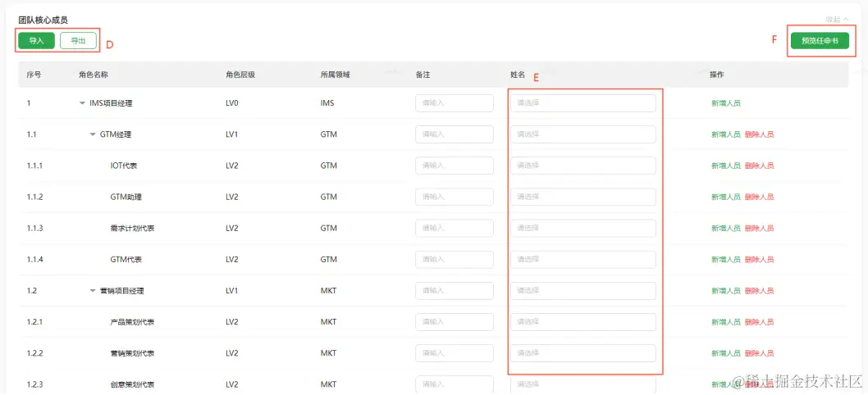
Task: Open 姓名 dropdown for GTM助理
Action: (583, 197)
